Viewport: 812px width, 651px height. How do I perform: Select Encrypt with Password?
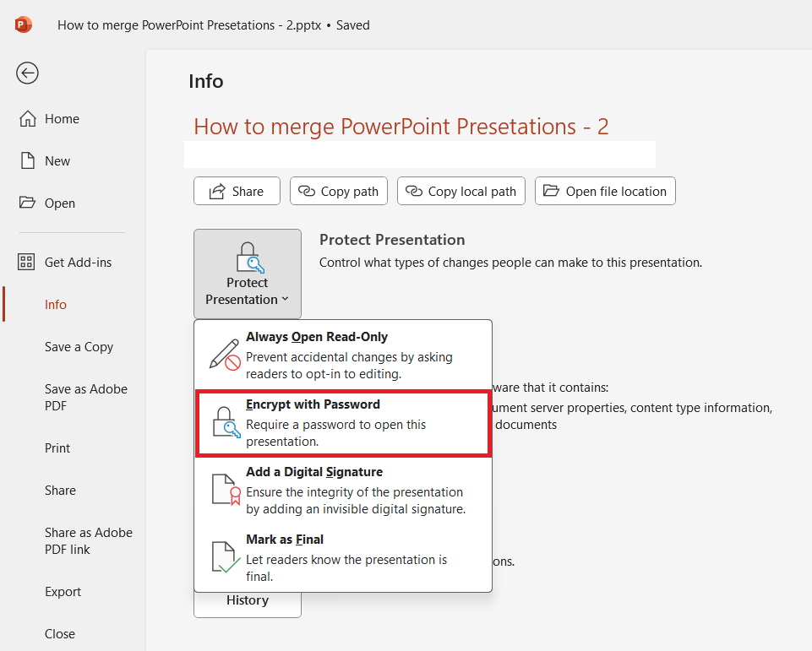(343, 423)
